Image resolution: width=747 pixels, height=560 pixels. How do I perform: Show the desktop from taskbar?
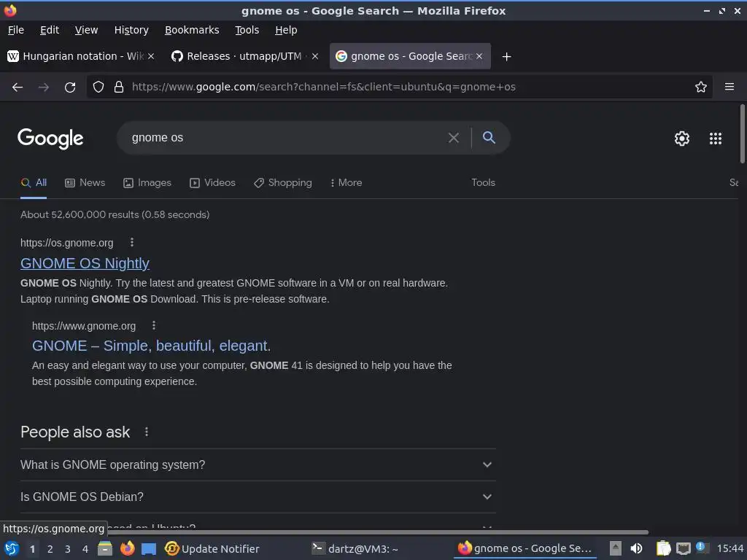pyautogui.click(x=149, y=549)
